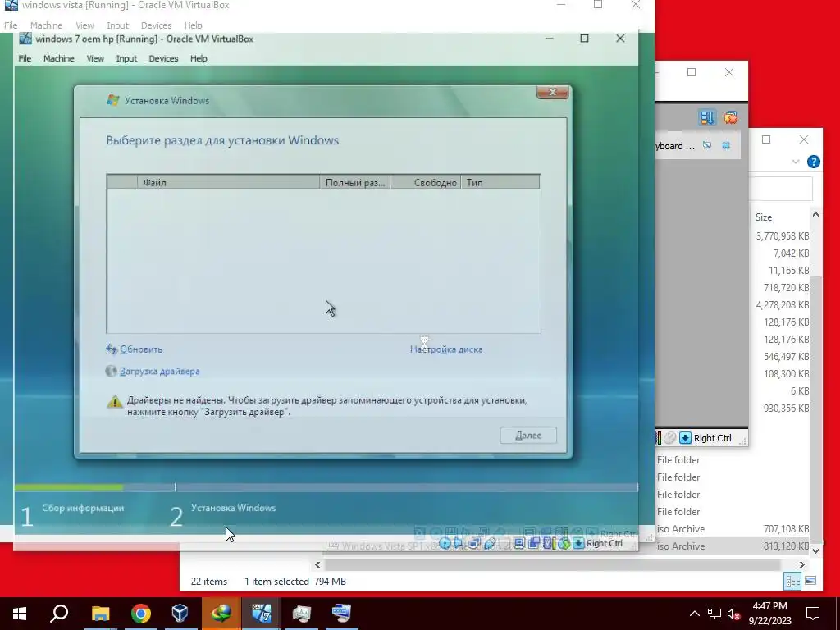Open the Windows Start menu
This screenshot has width=840, height=630.
(20, 614)
